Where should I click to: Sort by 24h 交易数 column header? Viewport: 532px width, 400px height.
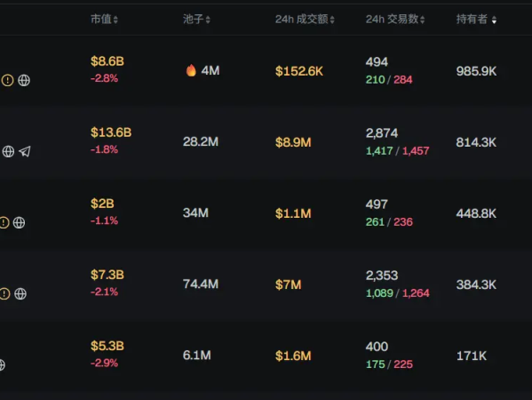coord(395,20)
